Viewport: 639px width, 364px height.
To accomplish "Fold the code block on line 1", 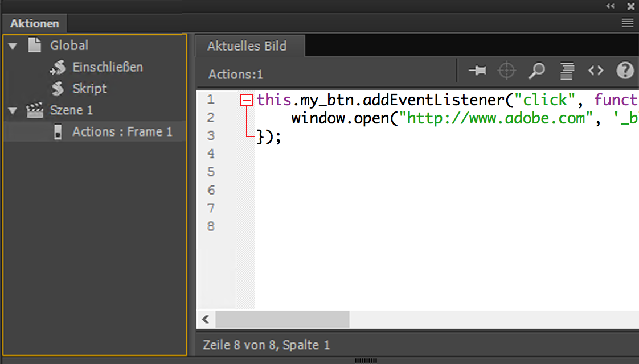I will pos(247,101).
